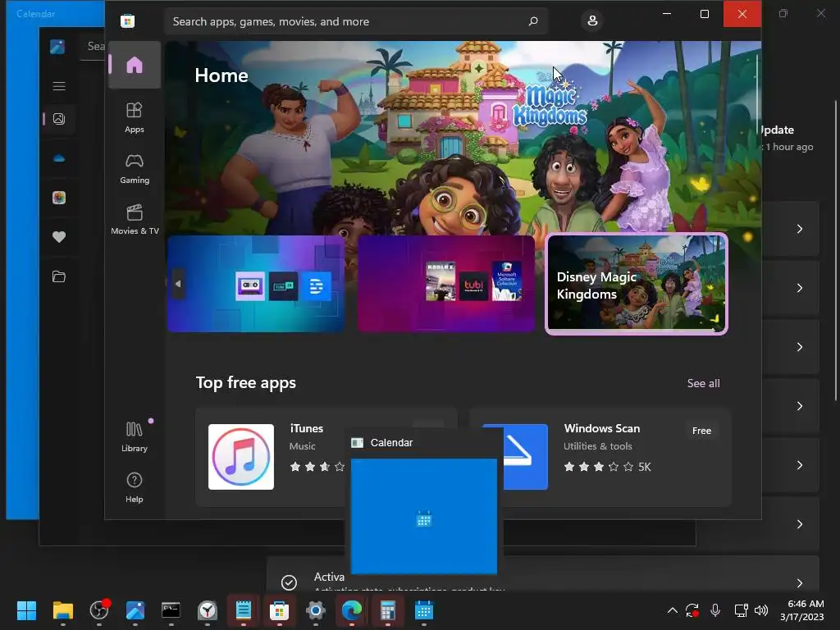Screen dimensions: 840x630
Task: Open Movies & TV section
Action: (135, 219)
